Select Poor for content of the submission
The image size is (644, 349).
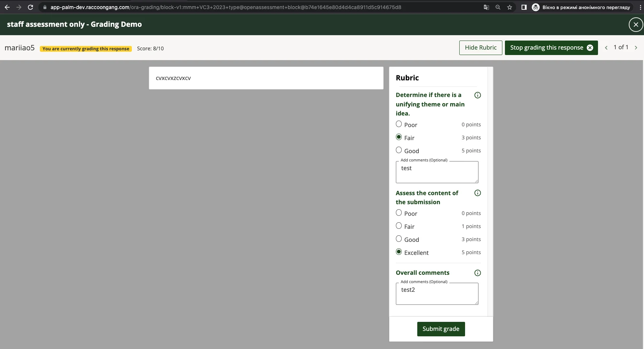pyautogui.click(x=399, y=213)
